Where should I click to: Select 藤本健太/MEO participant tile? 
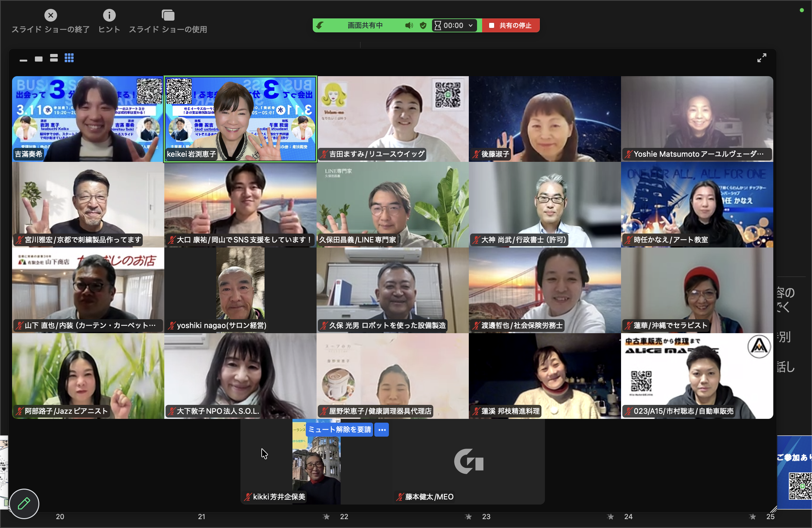(x=468, y=461)
